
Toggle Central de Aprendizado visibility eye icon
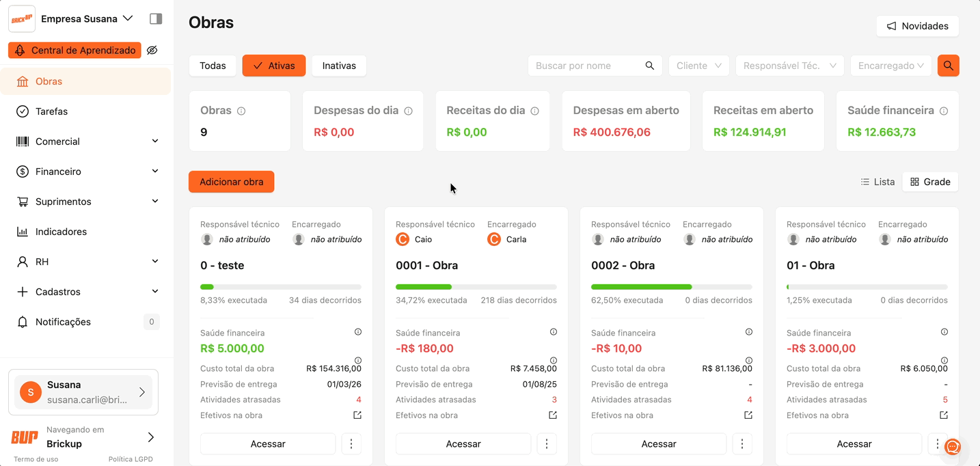click(x=152, y=50)
